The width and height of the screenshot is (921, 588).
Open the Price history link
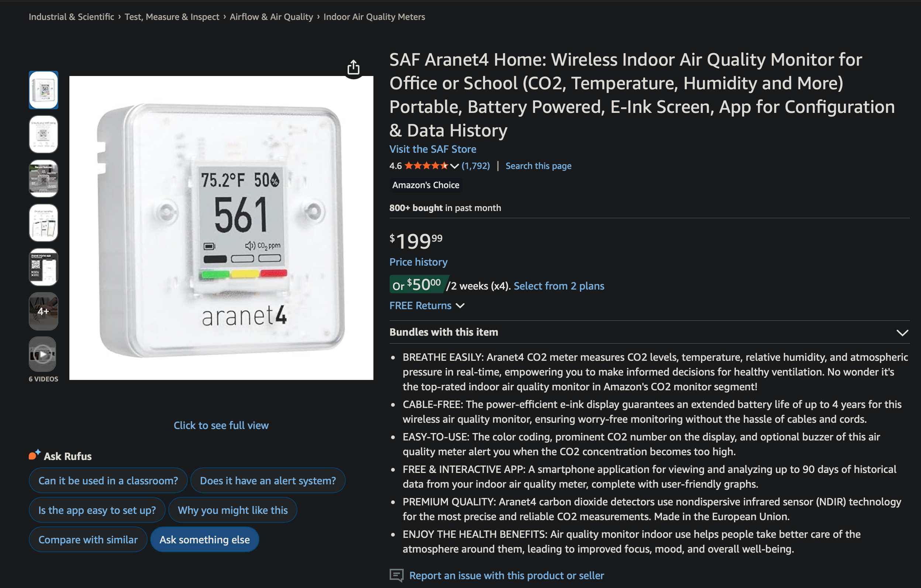[418, 262]
